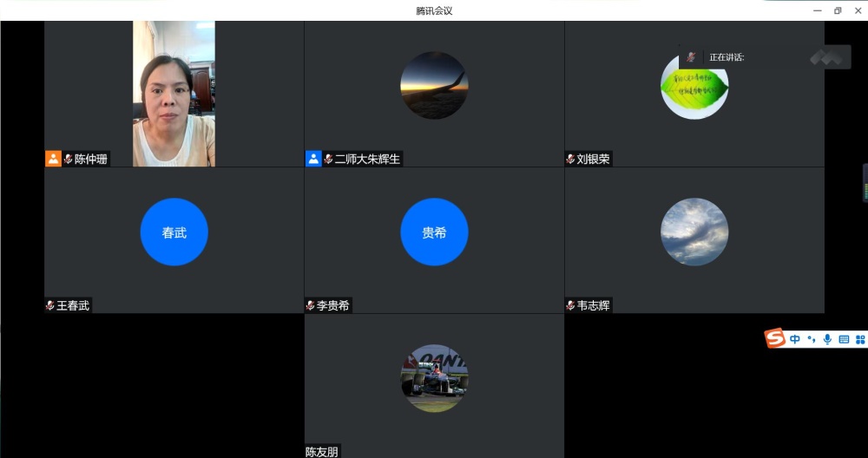Viewport: 868px width, 458px height.
Task: Click the blue co-host icon beside 二师大朱辉生
Action: (x=313, y=159)
